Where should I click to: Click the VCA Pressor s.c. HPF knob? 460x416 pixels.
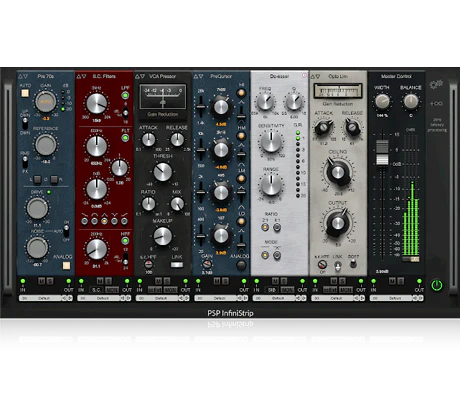click(x=149, y=264)
